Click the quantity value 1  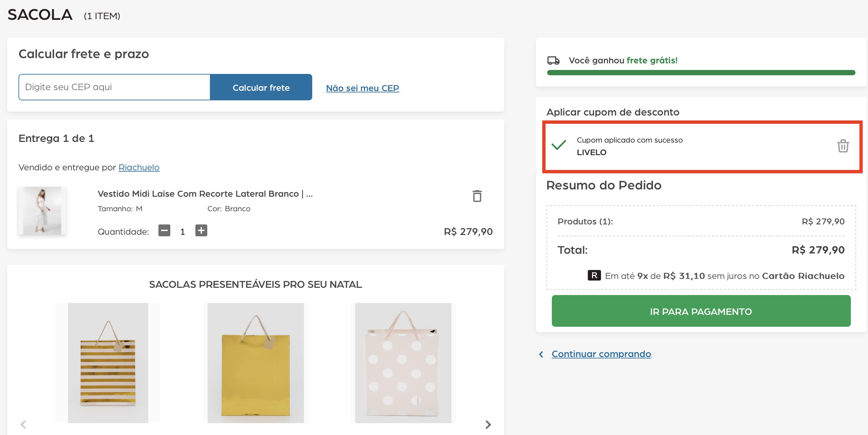tap(183, 231)
